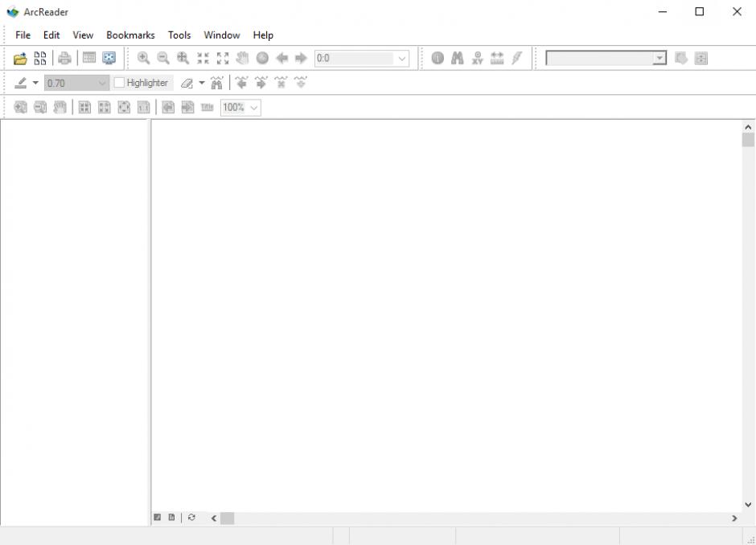The image size is (756, 545).
Task: Click the Refresh icon below the map
Action: coord(191,518)
